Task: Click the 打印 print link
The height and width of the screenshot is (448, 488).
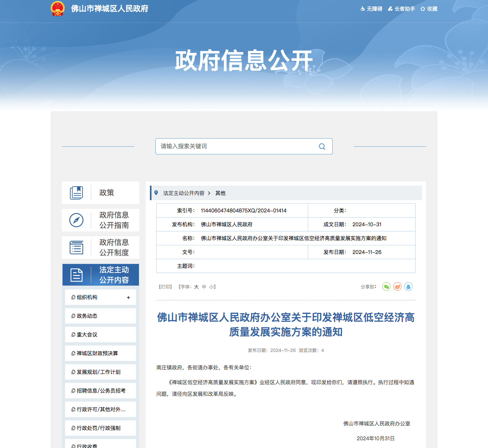Action: point(165,287)
